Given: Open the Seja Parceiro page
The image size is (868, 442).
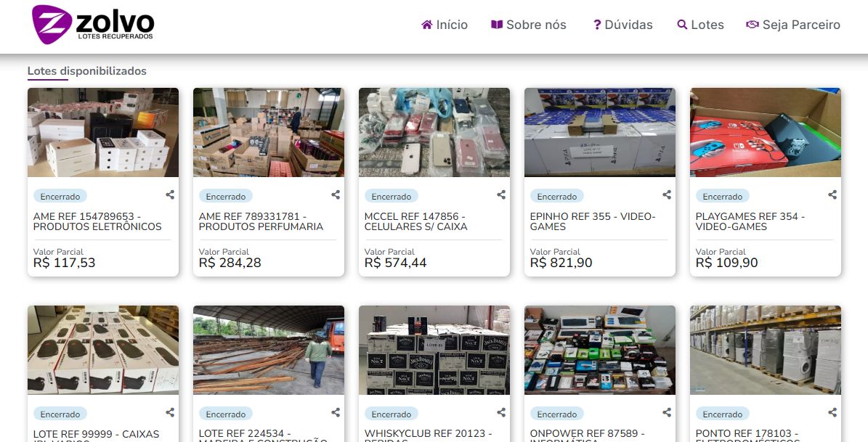Looking at the screenshot, I should 793,25.
